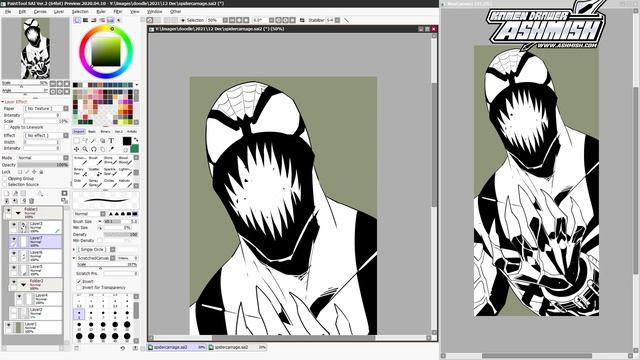Choose the Binary Pen preset

pyautogui.click(x=80, y=172)
